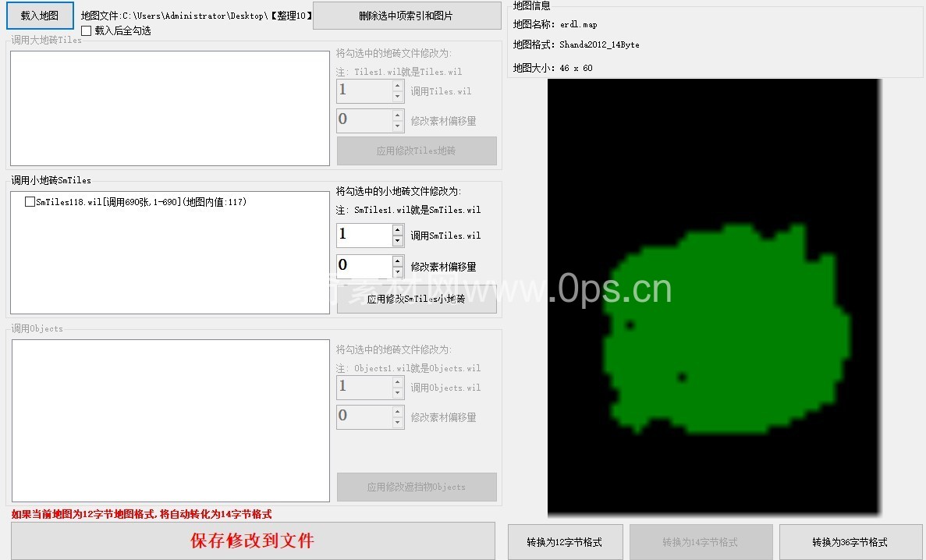
Task: Click the 将勾选中的小地砖文件修改为 label
Action: (399, 191)
